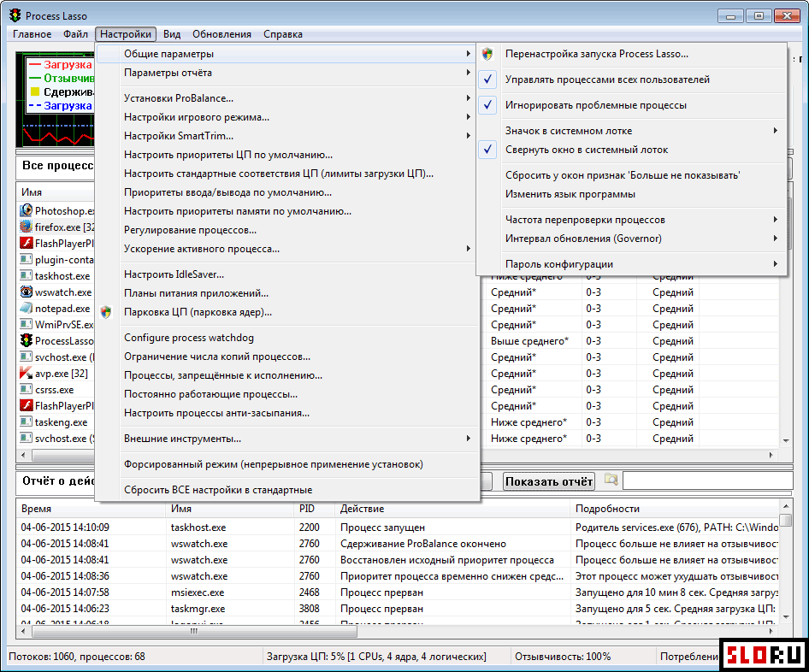Toggle Игнорировать проблемные процессы option
This screenshot has width=809, height=672.
click(x=487, y=105)
